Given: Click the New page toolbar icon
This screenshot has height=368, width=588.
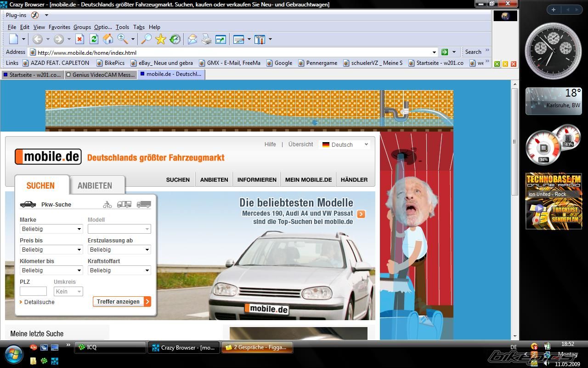Looking at the screenshot, I should point(14,39).
